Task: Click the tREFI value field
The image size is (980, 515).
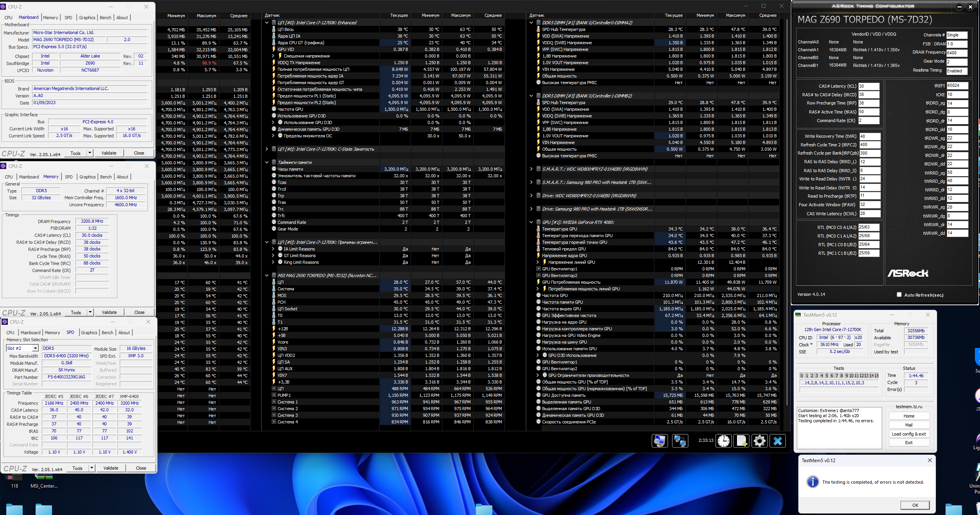Action: (x=957, y=85)
